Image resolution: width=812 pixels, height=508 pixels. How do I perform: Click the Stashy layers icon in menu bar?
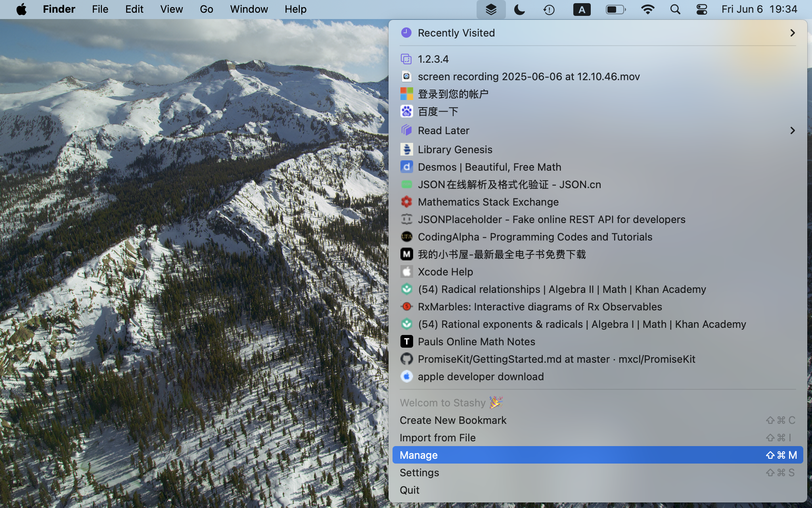click(x=491, y=10)
